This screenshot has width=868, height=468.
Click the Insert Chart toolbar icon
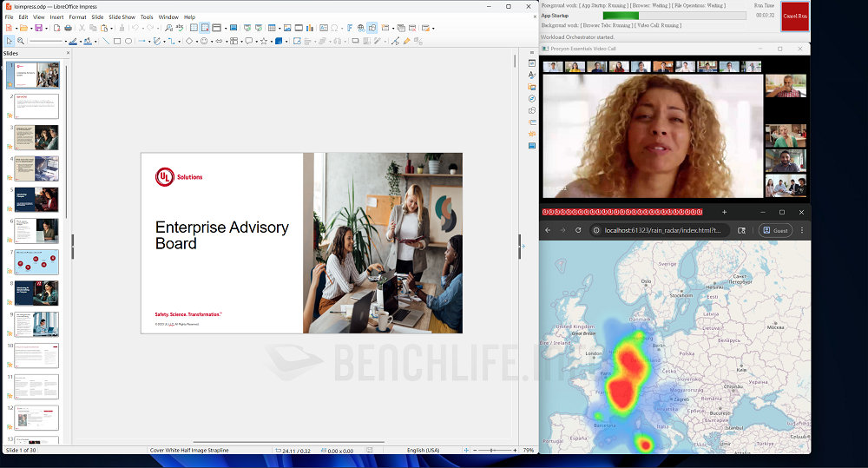point(310,28)
